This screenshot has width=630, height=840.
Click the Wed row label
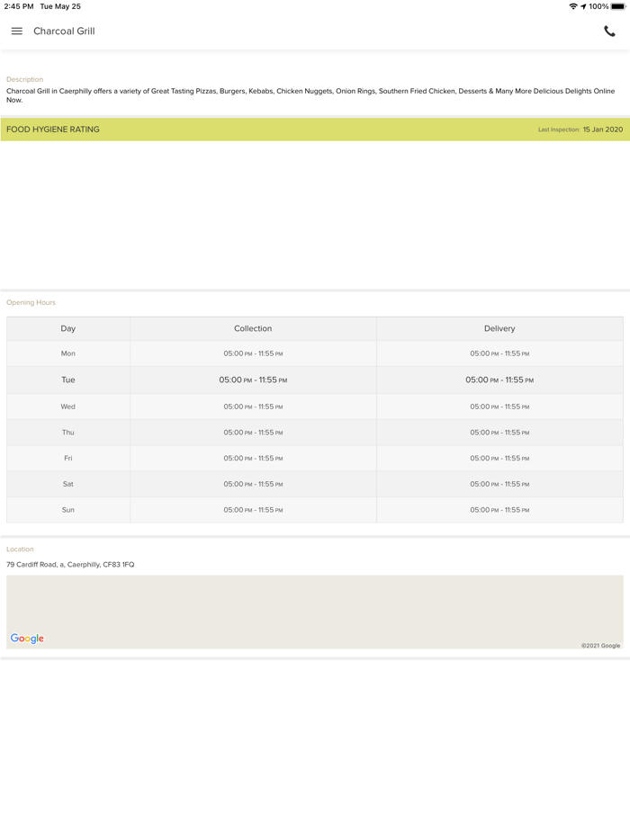[68, 407]
